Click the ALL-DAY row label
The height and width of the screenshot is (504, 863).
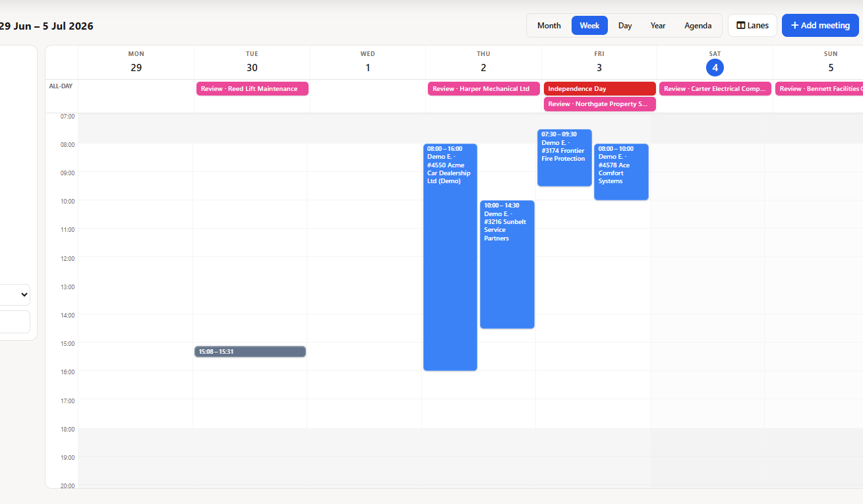click(x=61, y=86)
